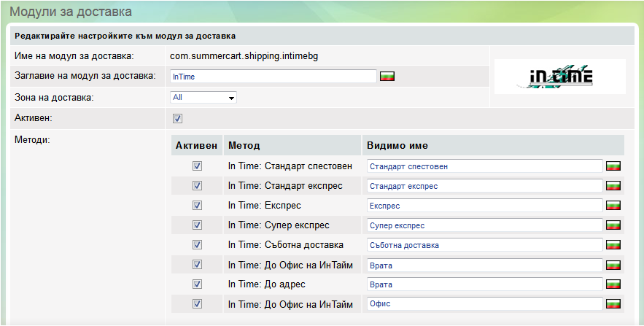
Task: Click the Bulgarian flag beside the InTime title
Action: click(387, 76)
